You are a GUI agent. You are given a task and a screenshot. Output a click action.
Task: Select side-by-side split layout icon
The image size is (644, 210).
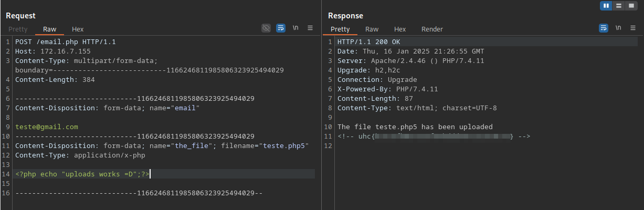pyautogui.click(x=607, y=6)
